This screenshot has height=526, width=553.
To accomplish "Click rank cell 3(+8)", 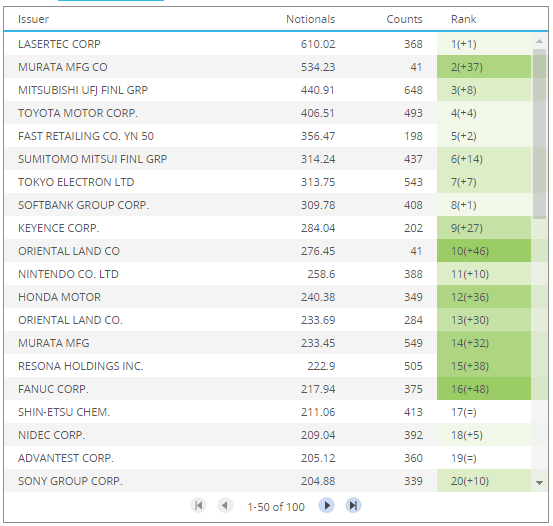I will coord(484,90).
